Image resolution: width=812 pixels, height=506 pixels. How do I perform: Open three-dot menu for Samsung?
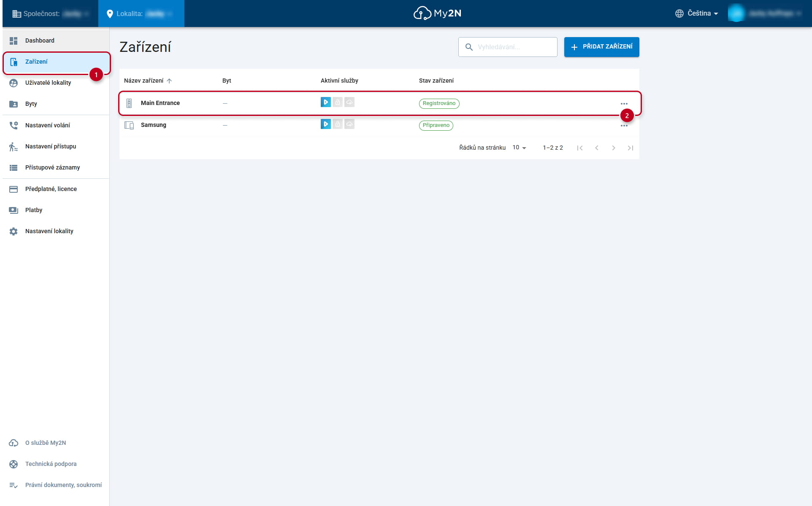coord(624,126)
